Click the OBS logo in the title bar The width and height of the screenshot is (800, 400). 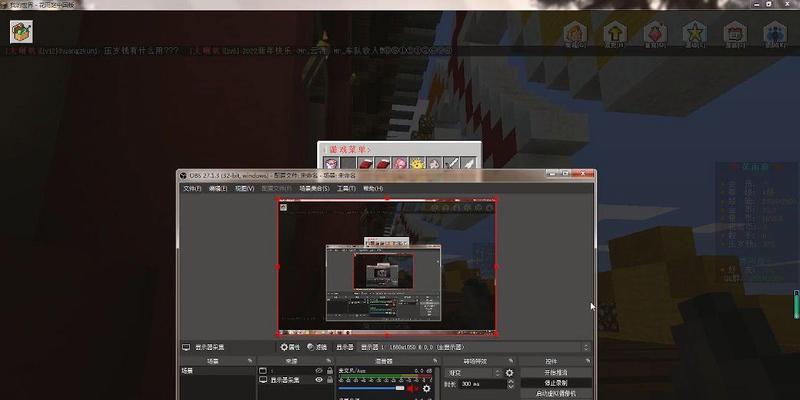pyautogui.click(x=183, y=176)
